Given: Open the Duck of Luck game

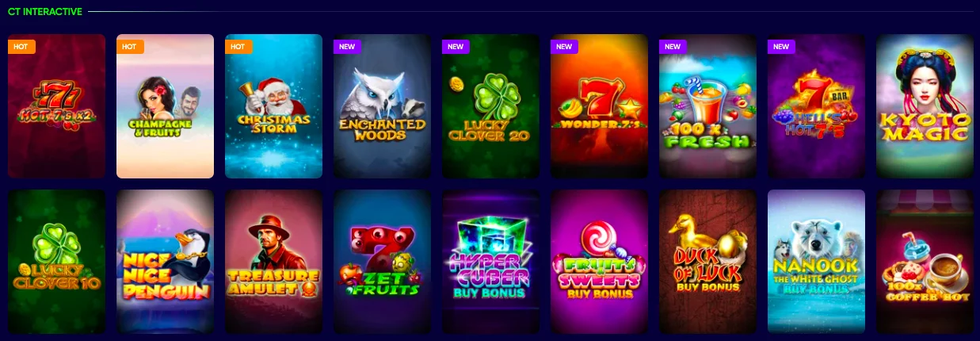Looking at the screenshot, I should 707,262.
